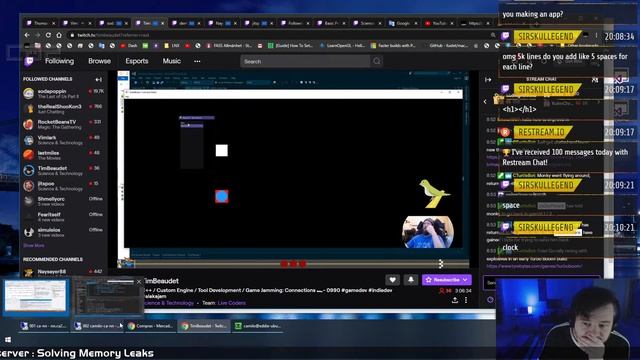
Task: Open the second PuTTY taskbar item
Action: [98, 326]
